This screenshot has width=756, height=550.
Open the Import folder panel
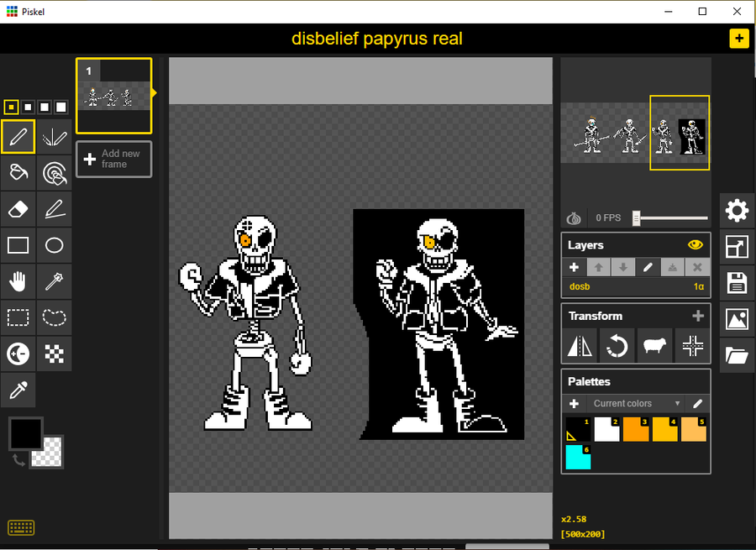[737, 355]
